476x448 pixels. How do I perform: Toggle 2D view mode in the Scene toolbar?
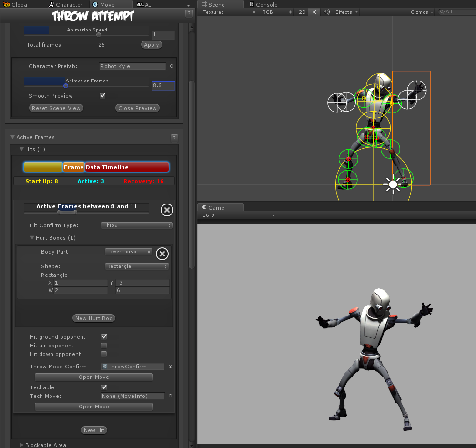coord(302,12)
